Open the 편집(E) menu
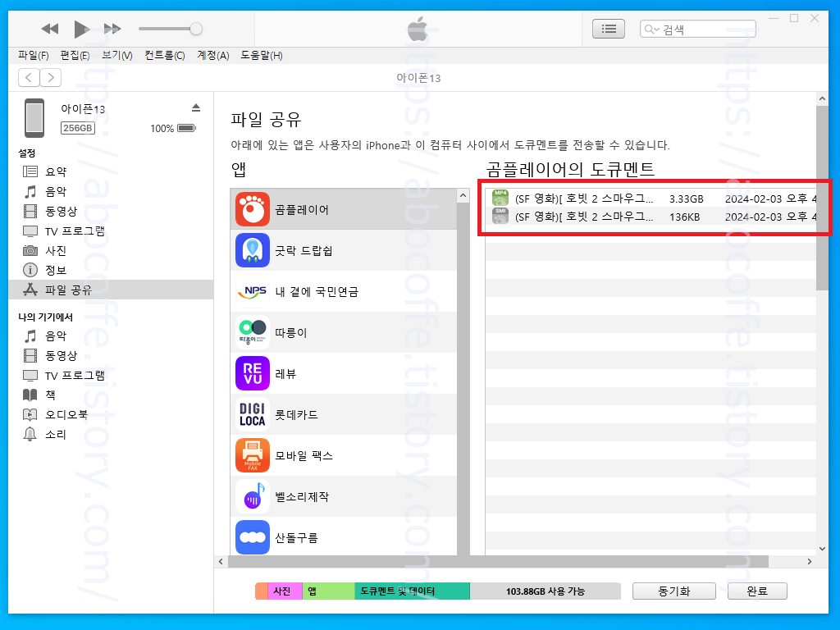840x630 pixels. (x=75, y=56)
